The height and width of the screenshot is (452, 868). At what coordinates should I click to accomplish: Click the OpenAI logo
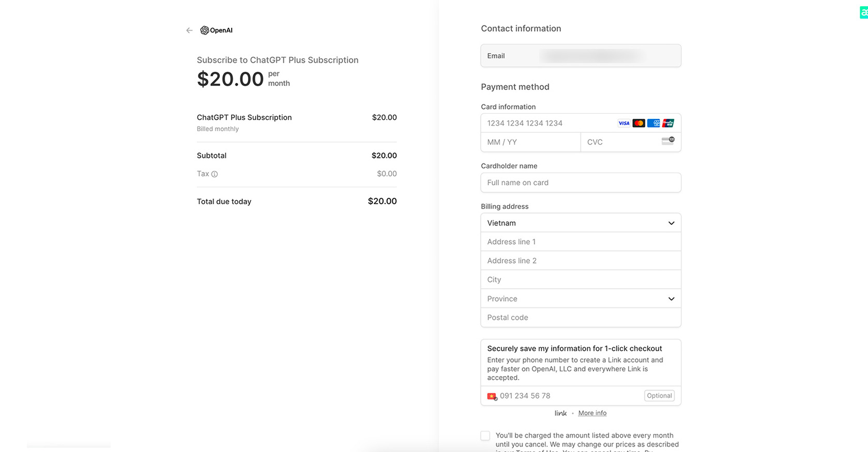[216, 30]
